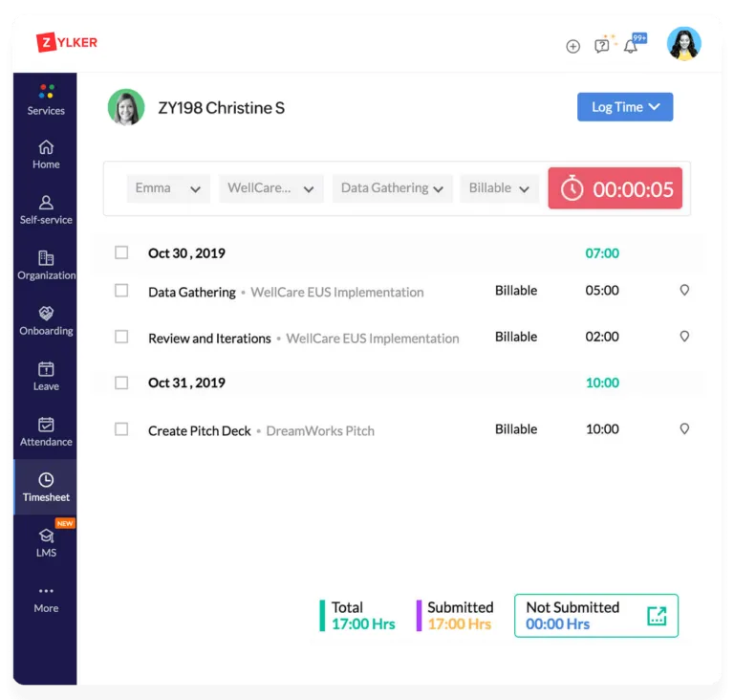Click the Services grid icon in sidebar
This screenshot has width=734, height=700.
46,92
